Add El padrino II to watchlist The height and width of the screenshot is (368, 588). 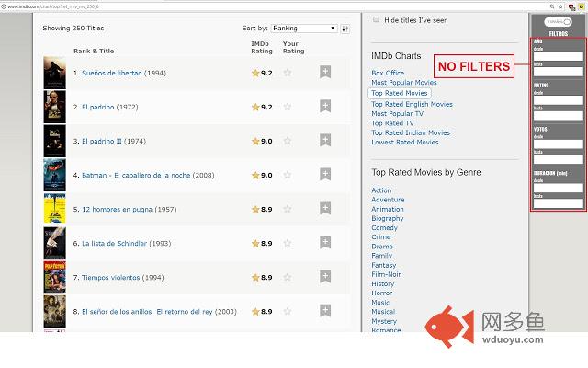tap(325, 141)
